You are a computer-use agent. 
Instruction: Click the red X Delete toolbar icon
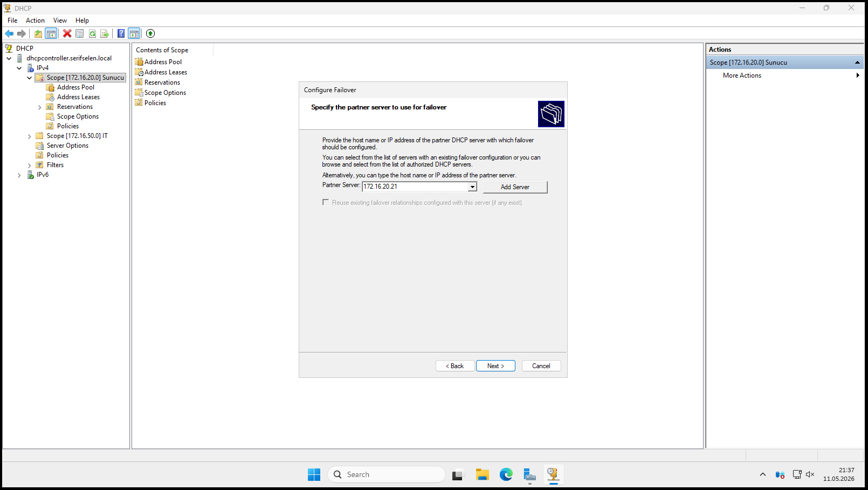point(67,33)
